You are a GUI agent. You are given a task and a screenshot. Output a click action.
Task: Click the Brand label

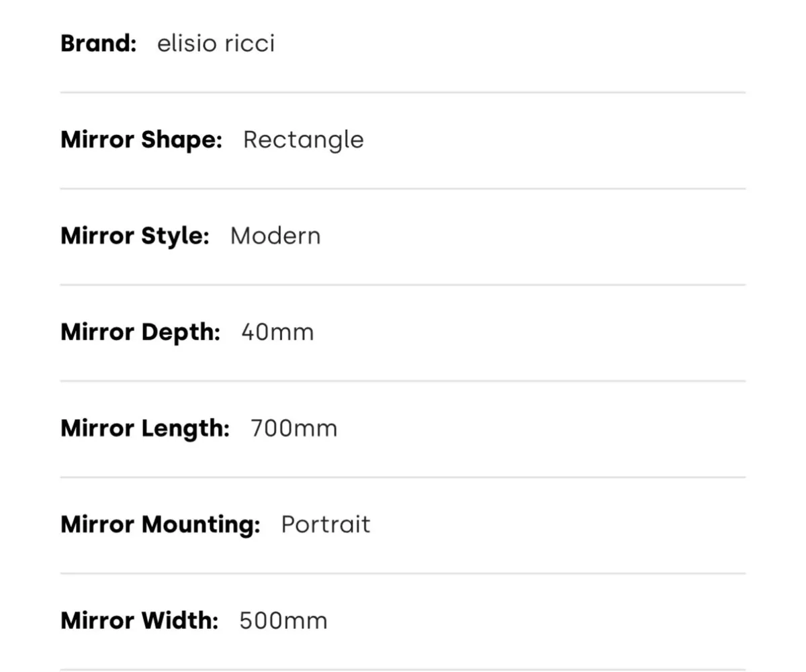click(x=98, y=44)
